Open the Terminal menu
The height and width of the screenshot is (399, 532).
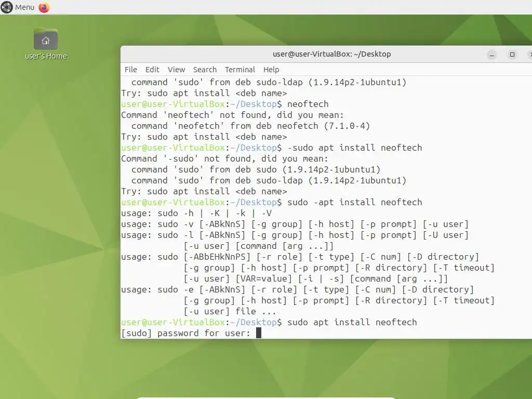240,70
